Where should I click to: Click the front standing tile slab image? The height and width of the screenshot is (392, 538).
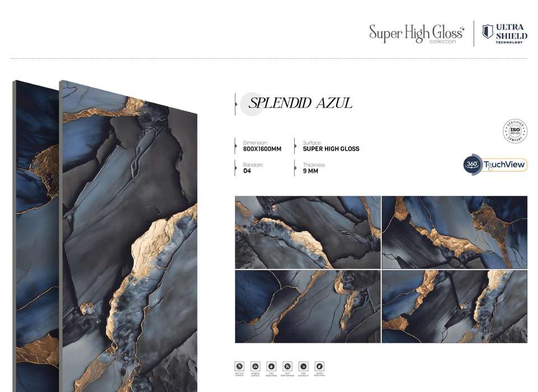tap(128, 236)
